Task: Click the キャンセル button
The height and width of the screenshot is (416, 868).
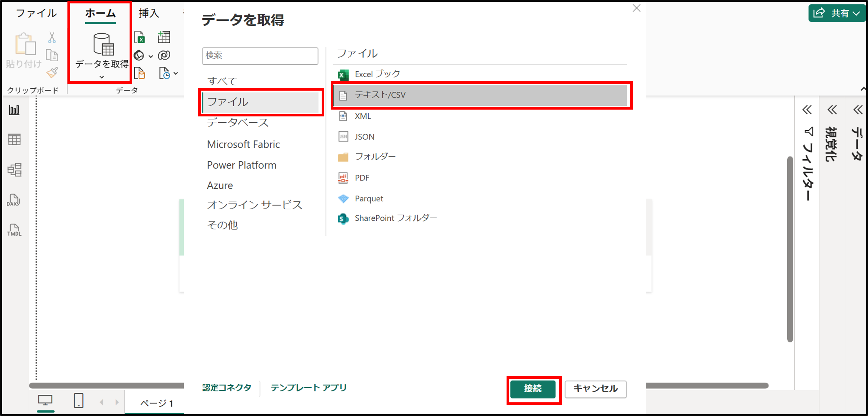Action: 595,389
